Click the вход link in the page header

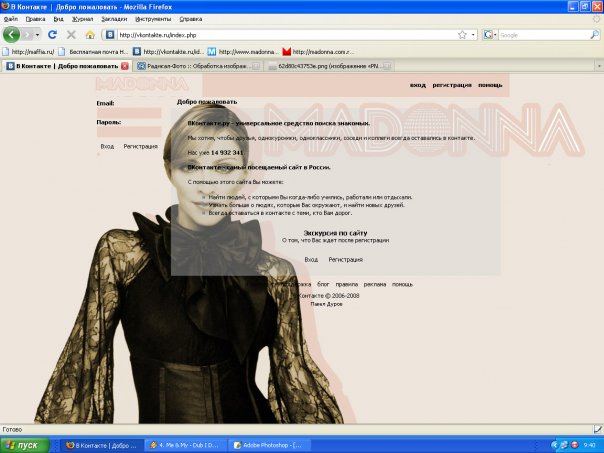click(418, 85)
